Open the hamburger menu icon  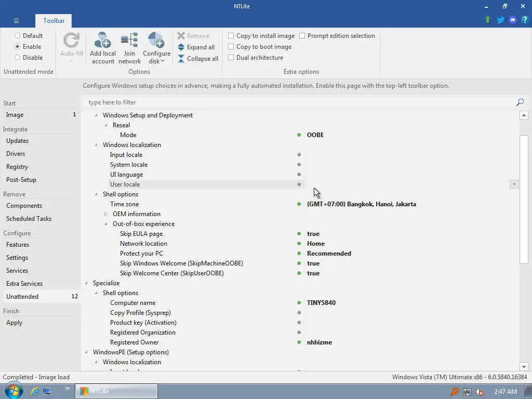(x=16, y=21)
